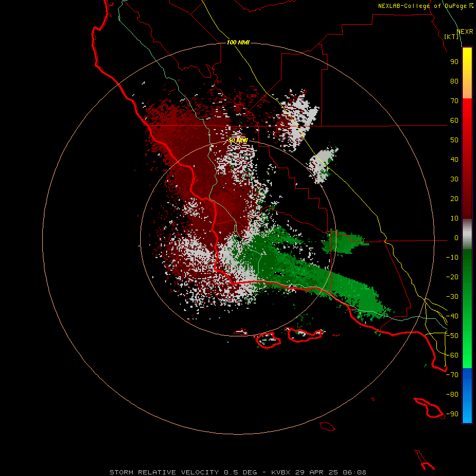Image resolution: width=476 pixels, height=476 pixels.
Task: Click the positive 80 velocity scale label
Action: pyautogui.click(x=454, y=81)
